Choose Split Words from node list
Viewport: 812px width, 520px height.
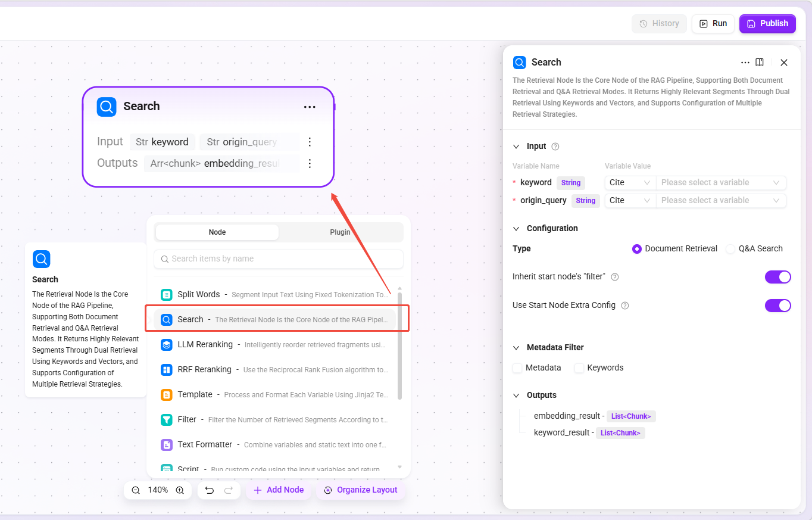275,294
